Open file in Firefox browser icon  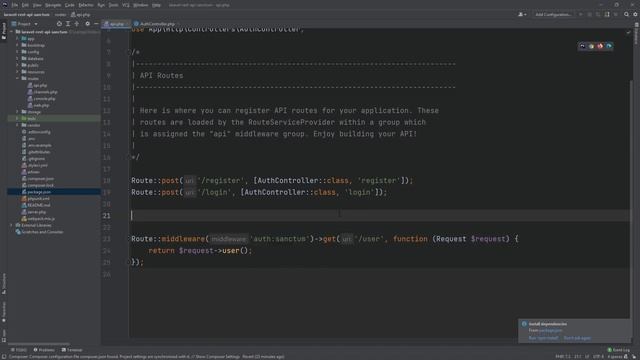tap(600, 46)
